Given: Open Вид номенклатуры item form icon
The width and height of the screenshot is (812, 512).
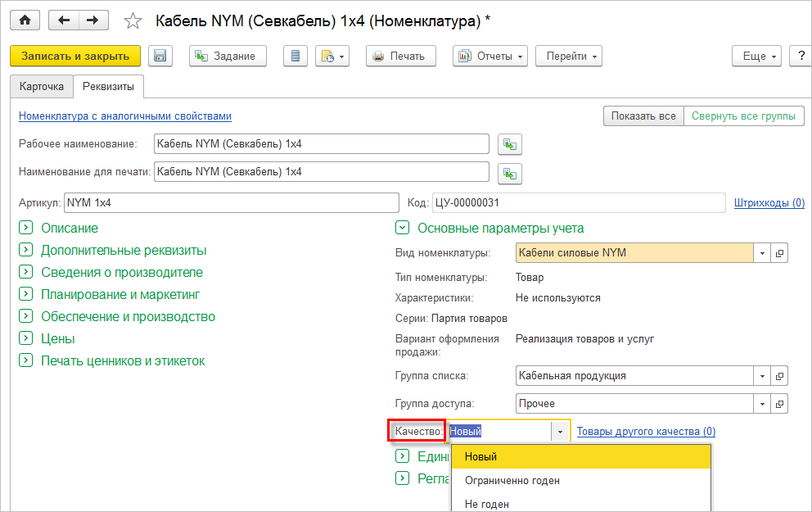Looking at the screenshot, I should [x=779, y=253].
